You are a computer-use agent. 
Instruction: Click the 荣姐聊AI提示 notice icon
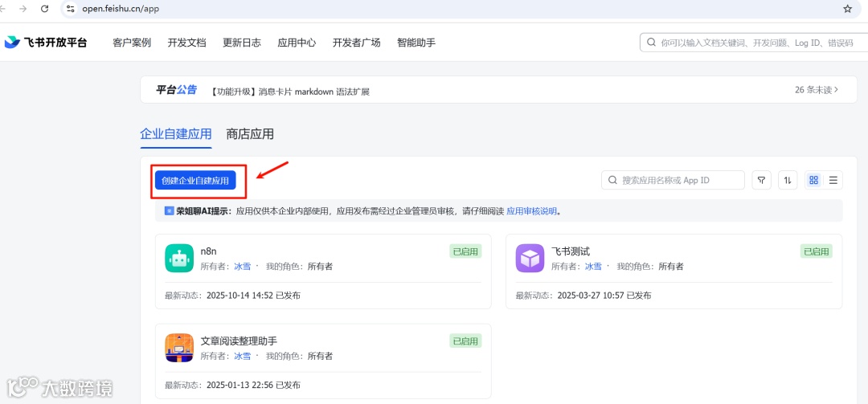coord(170,211)
